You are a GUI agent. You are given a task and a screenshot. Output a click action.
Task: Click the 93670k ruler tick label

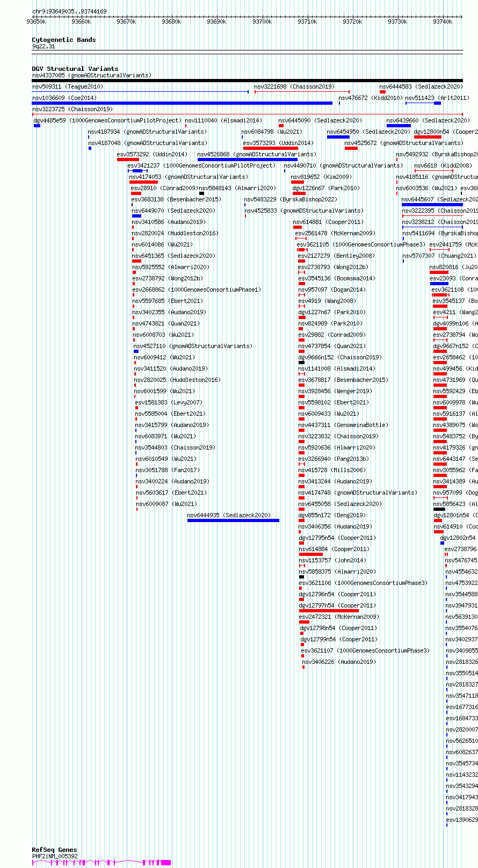point(126,21)
